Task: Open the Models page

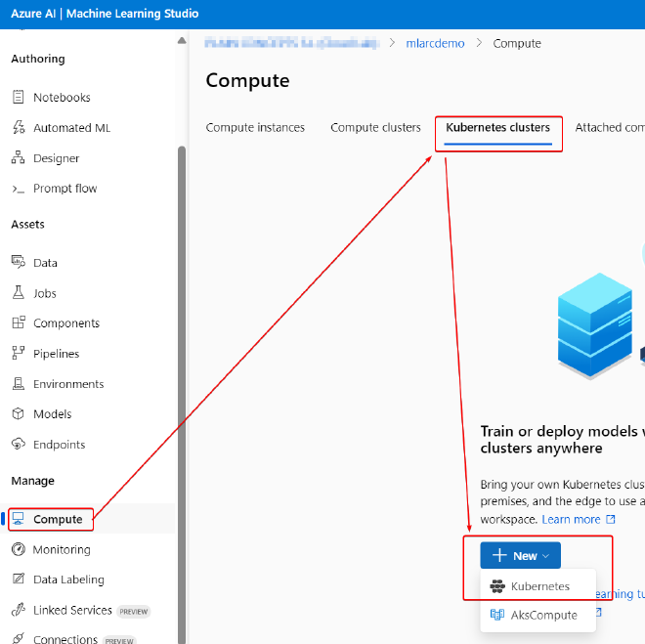Action: 52,414
